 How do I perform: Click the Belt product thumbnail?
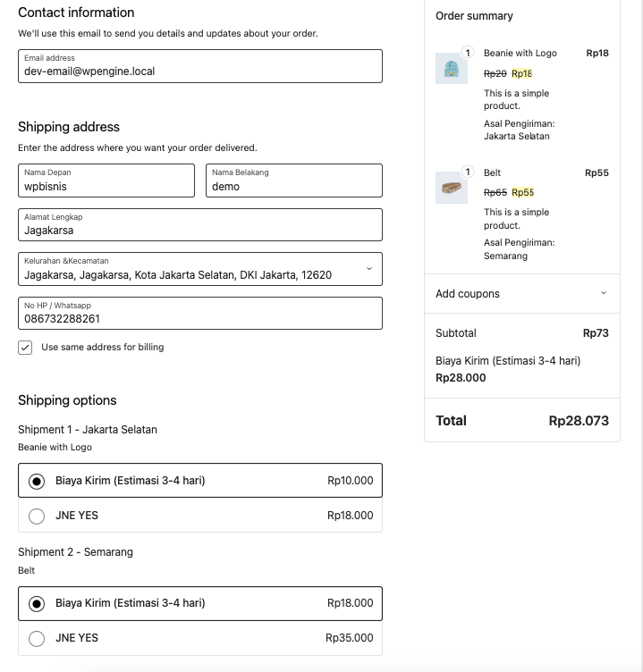pyautogui.click(x=452, y=188)
